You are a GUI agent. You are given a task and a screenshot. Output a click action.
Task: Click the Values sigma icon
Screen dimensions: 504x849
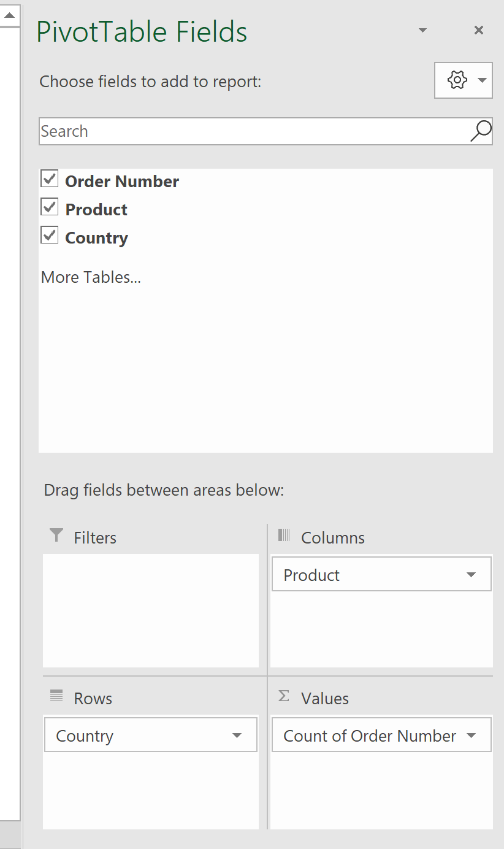284,696
